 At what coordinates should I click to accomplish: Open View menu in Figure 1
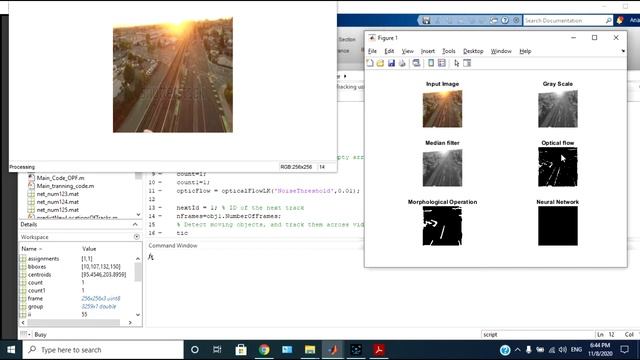pyautogui.click(x=407, y=51)
